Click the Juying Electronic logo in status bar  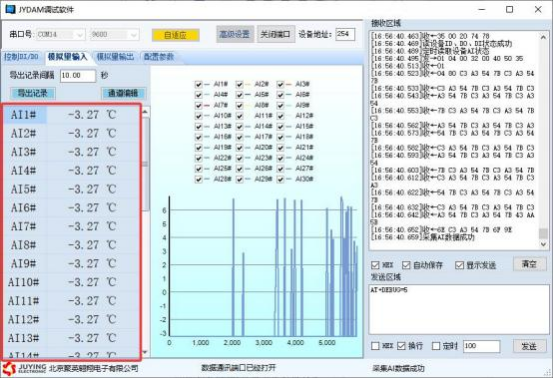[x=24, y=368]
